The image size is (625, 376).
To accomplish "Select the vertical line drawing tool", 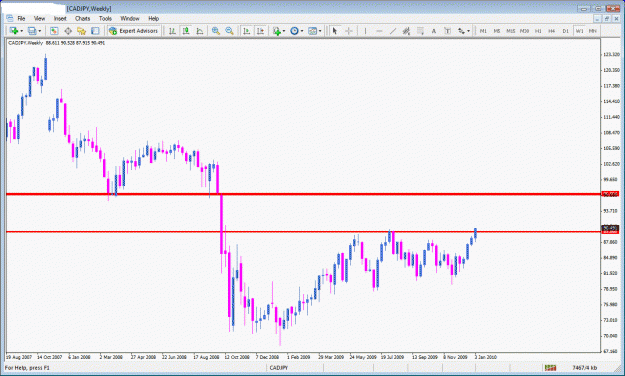I will (x=365, y=31).
